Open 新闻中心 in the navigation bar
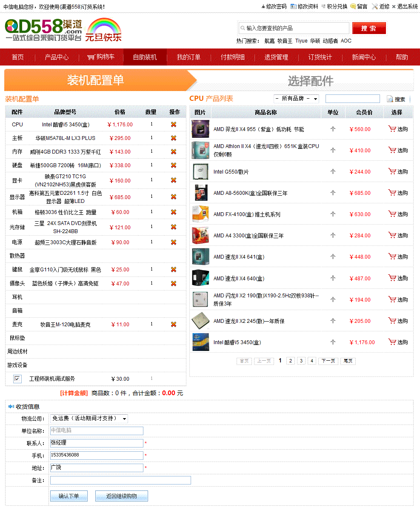The width and height of the screenshot is (420, 513). 364,57
